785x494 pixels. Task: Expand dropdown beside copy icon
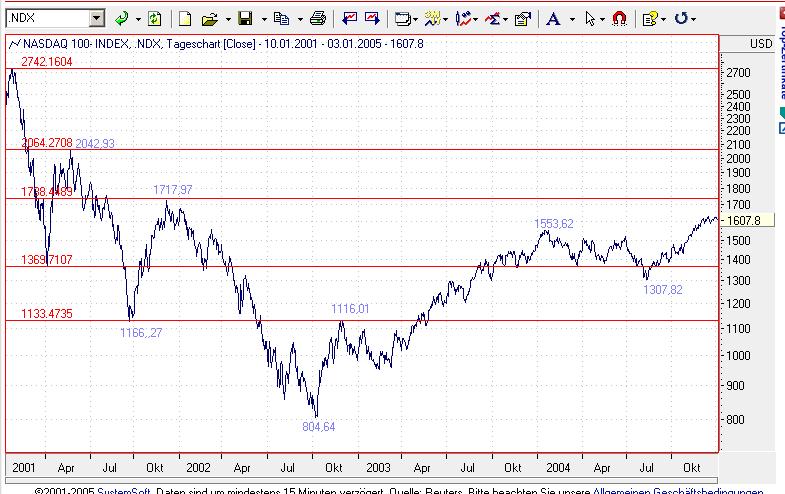300,20
